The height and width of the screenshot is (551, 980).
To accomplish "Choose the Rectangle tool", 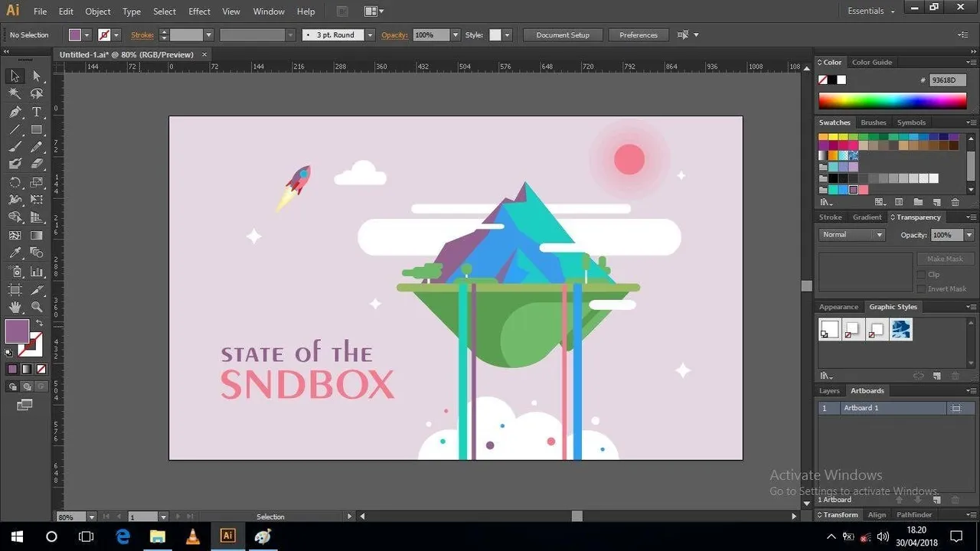I will click(x=36, y=129).
